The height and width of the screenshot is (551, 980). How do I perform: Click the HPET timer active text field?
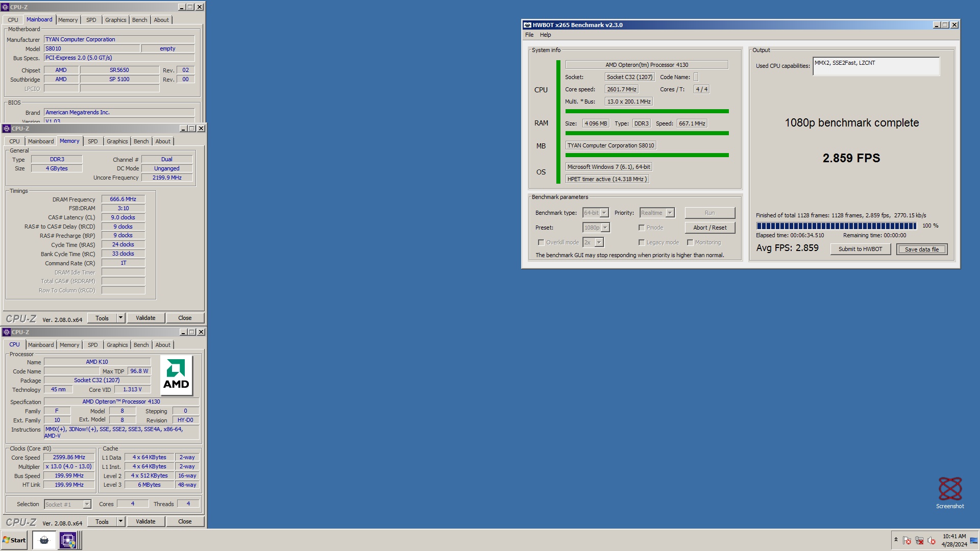[x=607, y=179]
